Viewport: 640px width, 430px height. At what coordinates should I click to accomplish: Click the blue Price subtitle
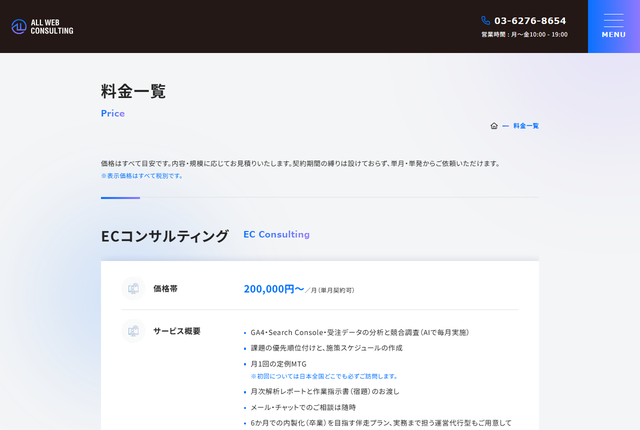point(113,113)
